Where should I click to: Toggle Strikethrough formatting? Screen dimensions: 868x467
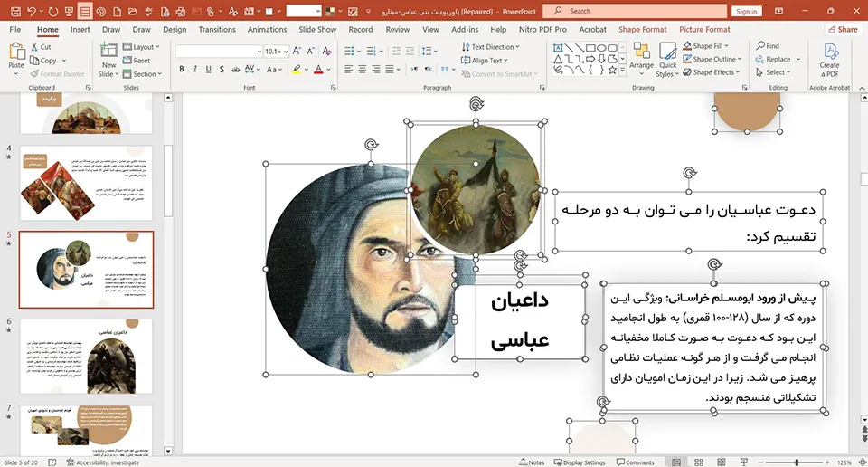pyautogui.click(x=235, y=70)
